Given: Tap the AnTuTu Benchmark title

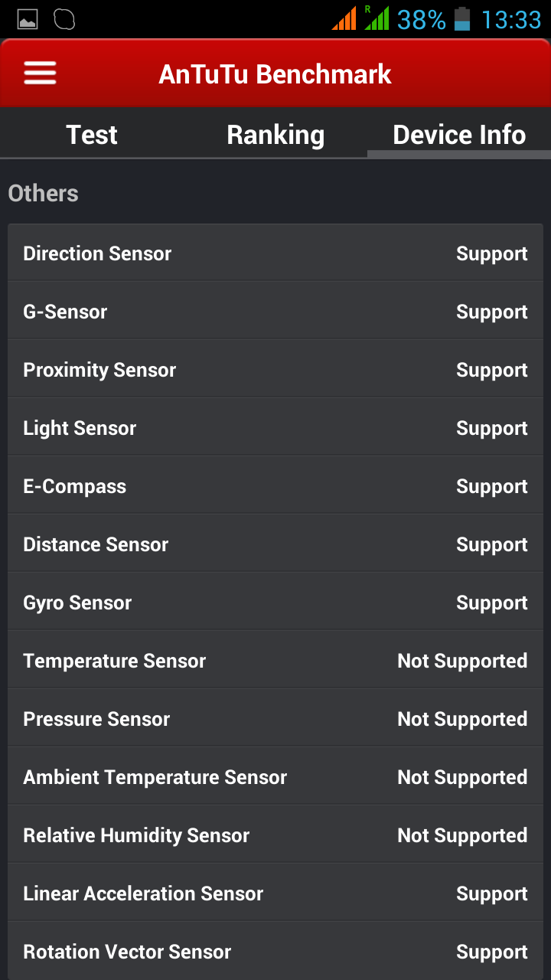Looking at the screenshot, I should 275,74.
